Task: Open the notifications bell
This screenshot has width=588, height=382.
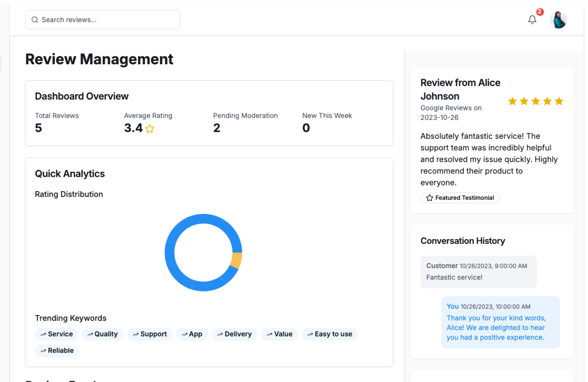Action: (x=532, y=20)
